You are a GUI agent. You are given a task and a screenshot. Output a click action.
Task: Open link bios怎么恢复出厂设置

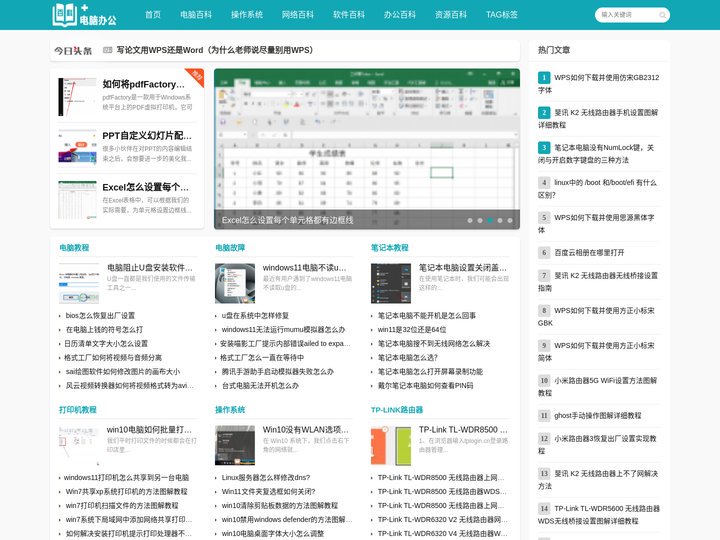[x=100, y=316]
